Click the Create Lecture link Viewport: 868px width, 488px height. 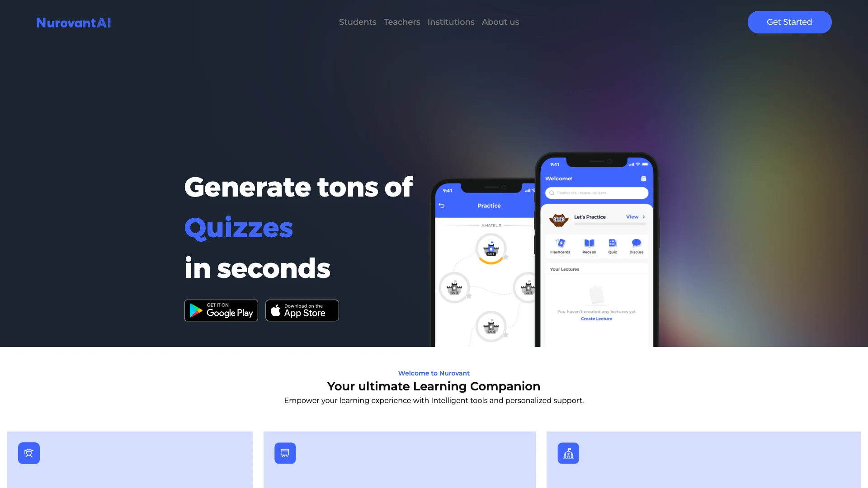[596, 318]
